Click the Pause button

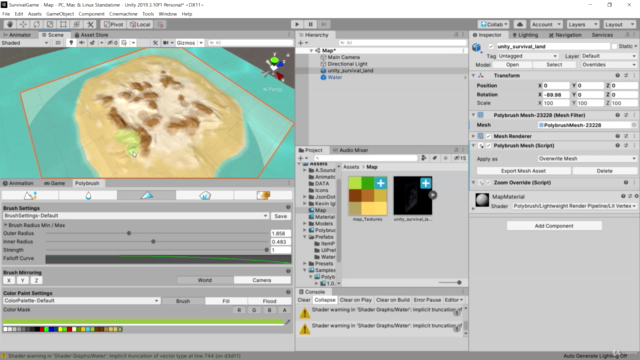[x=310, y=24]
